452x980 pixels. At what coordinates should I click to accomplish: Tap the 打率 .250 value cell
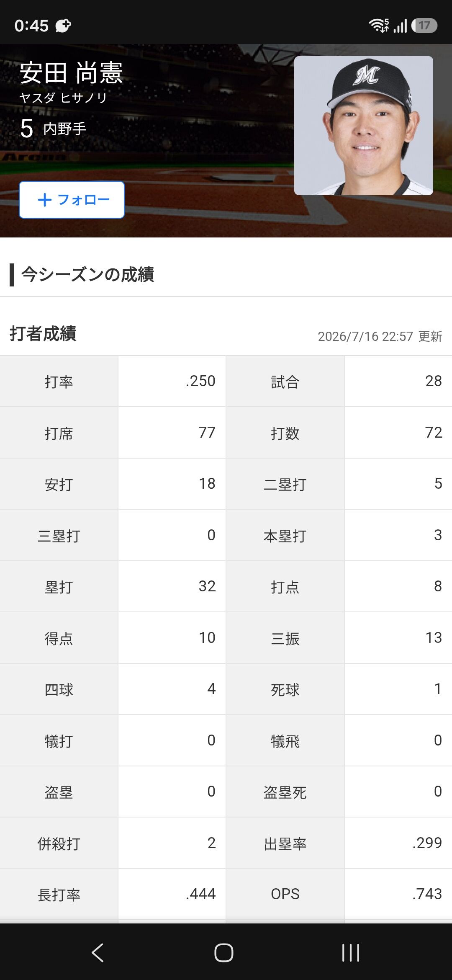pyautogui.click(x=172, y=381)
